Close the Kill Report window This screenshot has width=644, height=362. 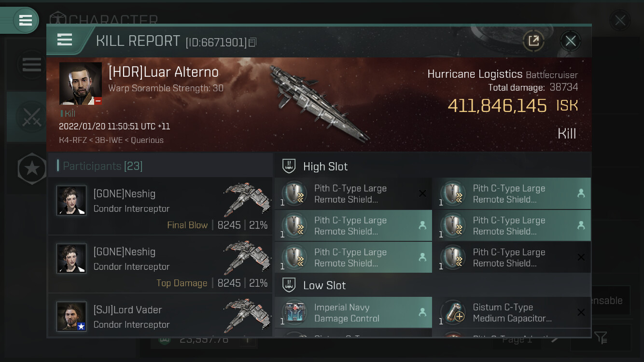tap(570, 41)
